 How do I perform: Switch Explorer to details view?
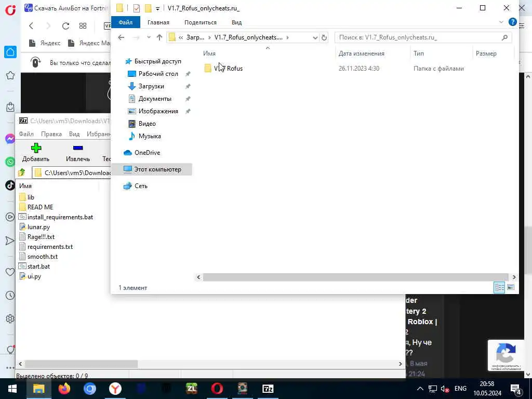(x=499, y=287)
